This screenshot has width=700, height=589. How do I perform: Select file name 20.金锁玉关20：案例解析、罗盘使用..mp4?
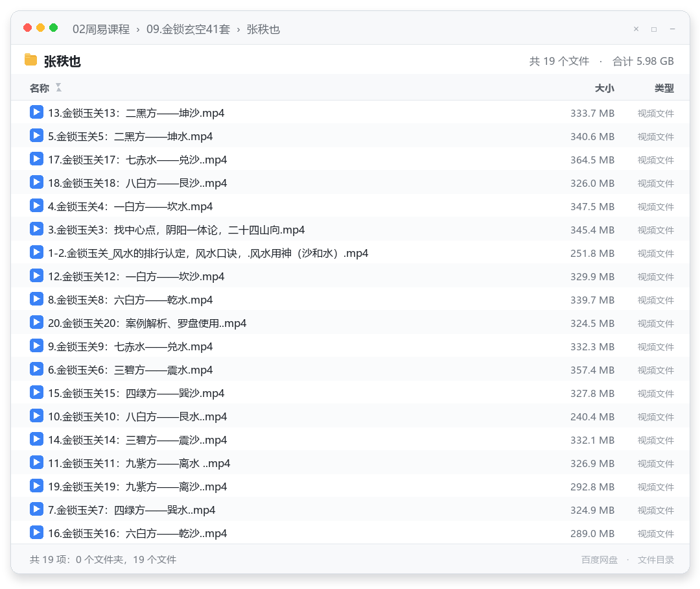[x=147, y=323]
